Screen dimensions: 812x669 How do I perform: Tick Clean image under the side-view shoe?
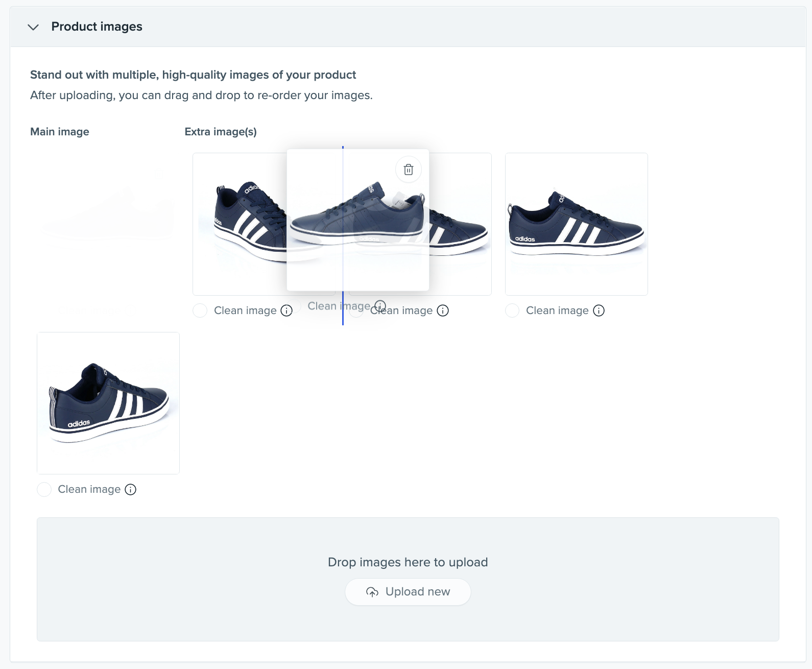point(512,310)
